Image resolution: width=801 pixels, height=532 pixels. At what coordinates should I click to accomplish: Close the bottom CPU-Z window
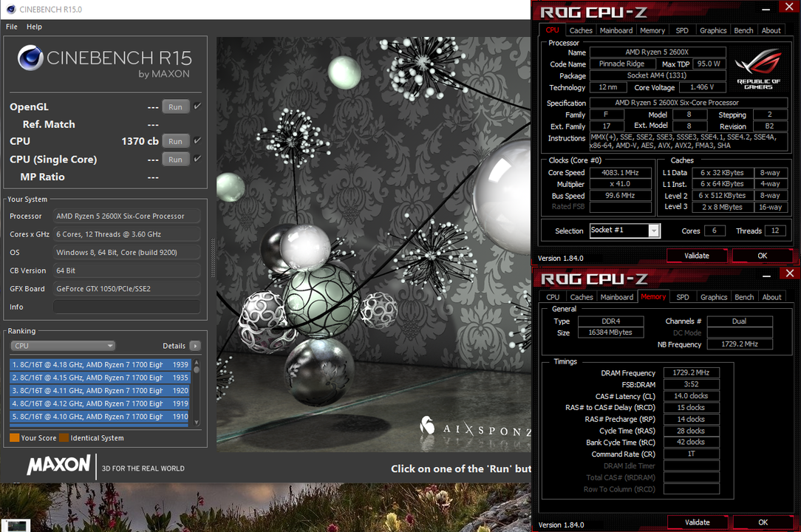point(789,273)
